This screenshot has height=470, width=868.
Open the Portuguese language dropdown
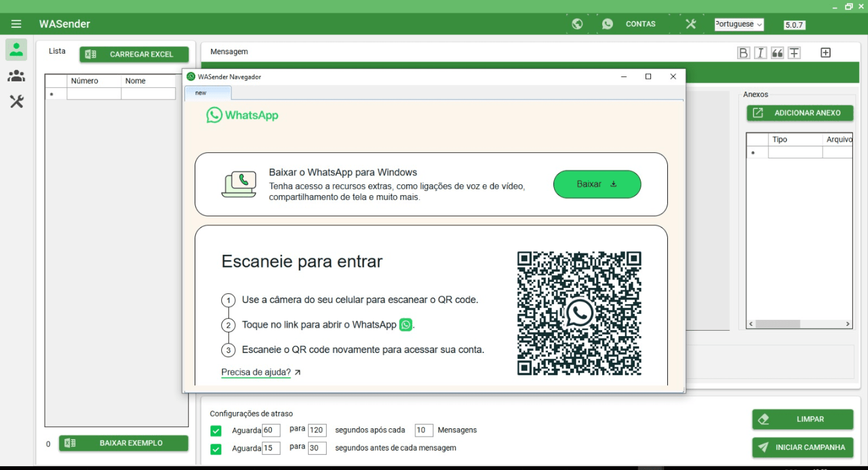[x=739, y=24]
